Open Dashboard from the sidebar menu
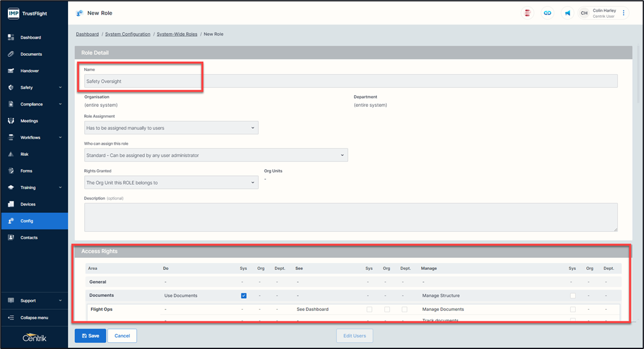 coord(31,37)
